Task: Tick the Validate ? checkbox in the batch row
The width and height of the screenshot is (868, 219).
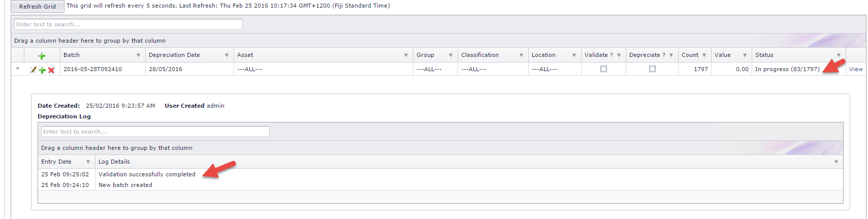Action: click(603, 69)
